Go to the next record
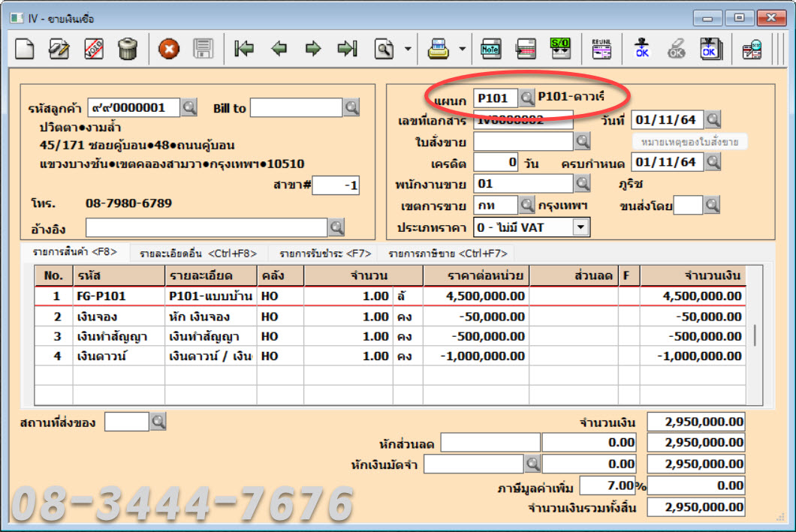This screenshot has height=532, width=796. click(312, 49)
